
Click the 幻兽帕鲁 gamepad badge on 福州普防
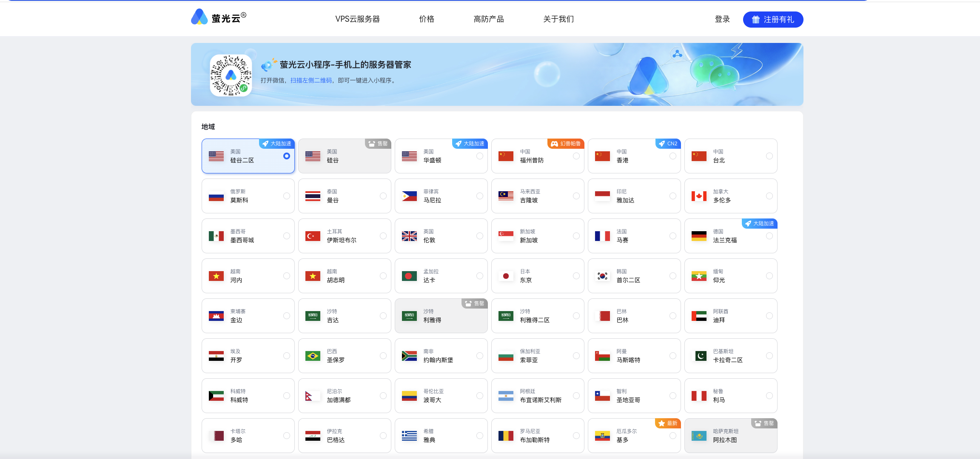click(x=565, y=144)
